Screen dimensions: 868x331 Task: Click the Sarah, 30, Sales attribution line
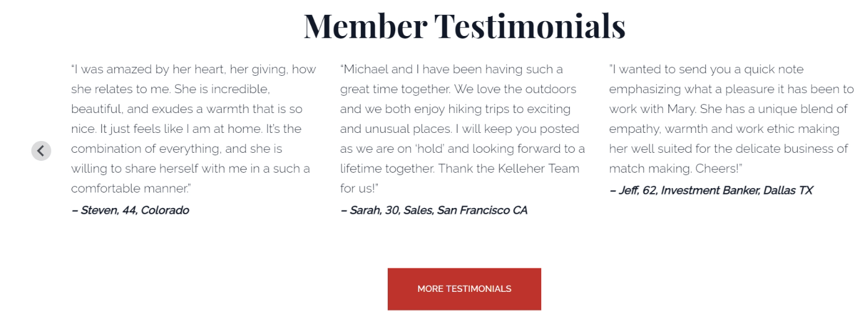pos(434,210)
